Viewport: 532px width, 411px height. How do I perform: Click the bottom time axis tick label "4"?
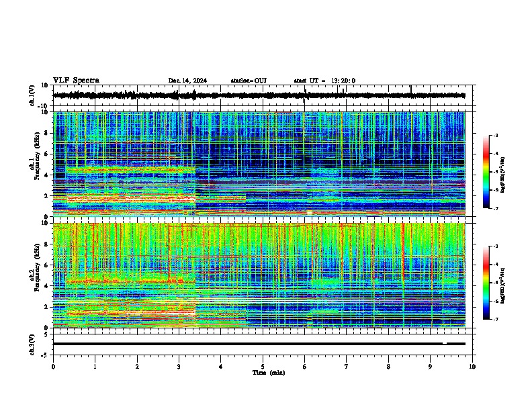221,367
